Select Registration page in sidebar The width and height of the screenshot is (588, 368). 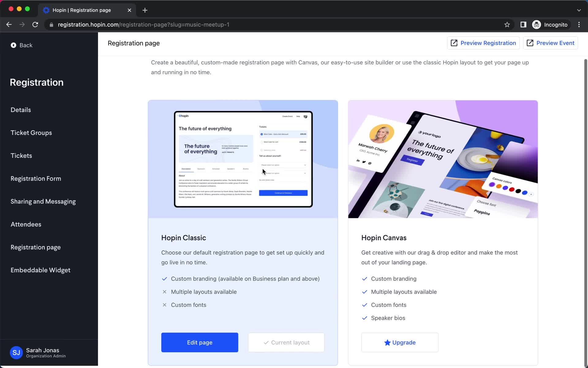(36, 247)
